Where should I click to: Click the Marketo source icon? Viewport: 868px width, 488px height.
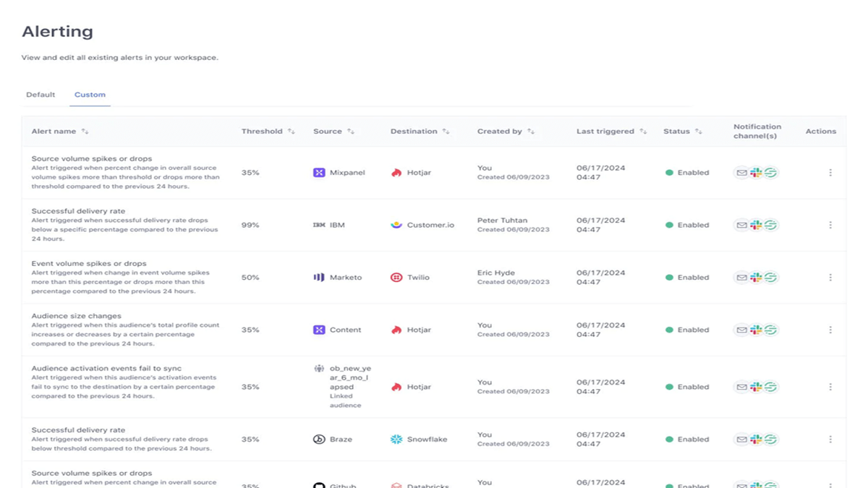pos(318,277)
